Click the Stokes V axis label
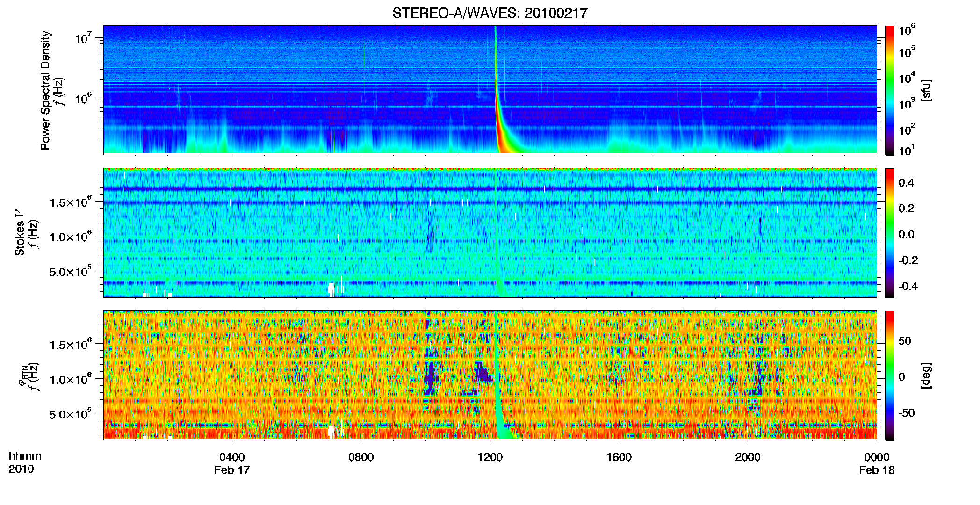 (20, 233)
